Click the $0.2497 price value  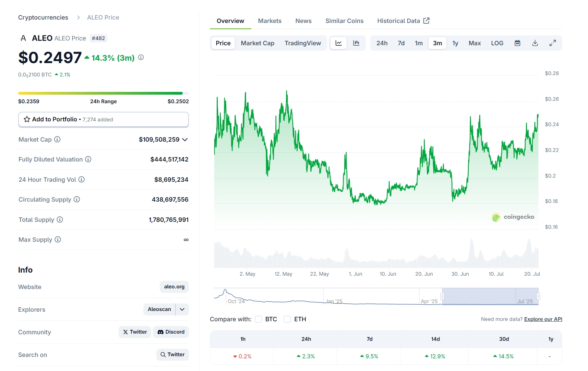click(50, 57)
